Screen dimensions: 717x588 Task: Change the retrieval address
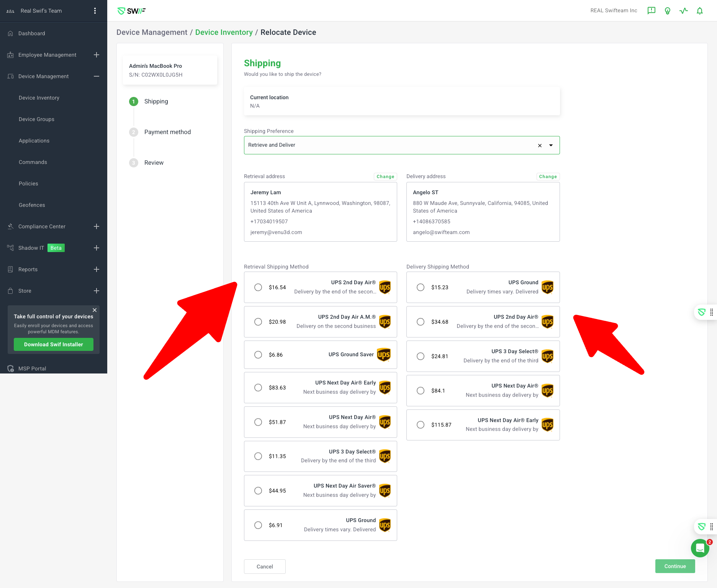385,177
